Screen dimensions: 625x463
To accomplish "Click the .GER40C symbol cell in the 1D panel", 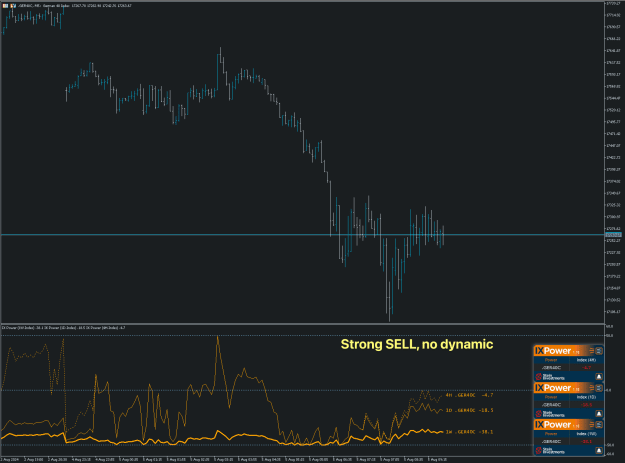I will [x=551, y=405].
